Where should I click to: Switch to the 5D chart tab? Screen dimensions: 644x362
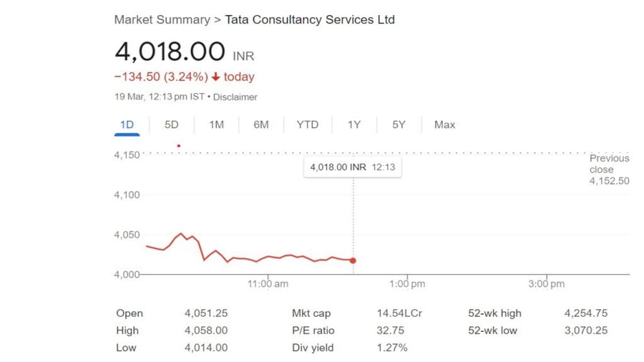pos(172,124)
